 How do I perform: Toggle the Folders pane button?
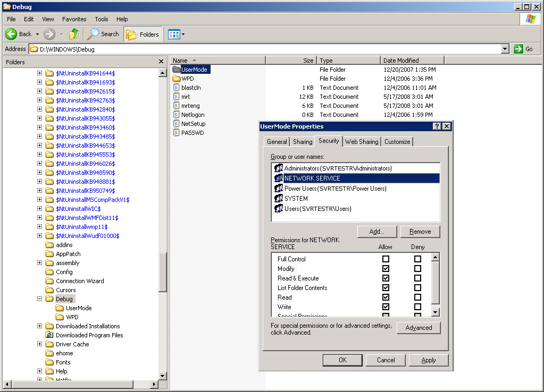pos(143,34)
